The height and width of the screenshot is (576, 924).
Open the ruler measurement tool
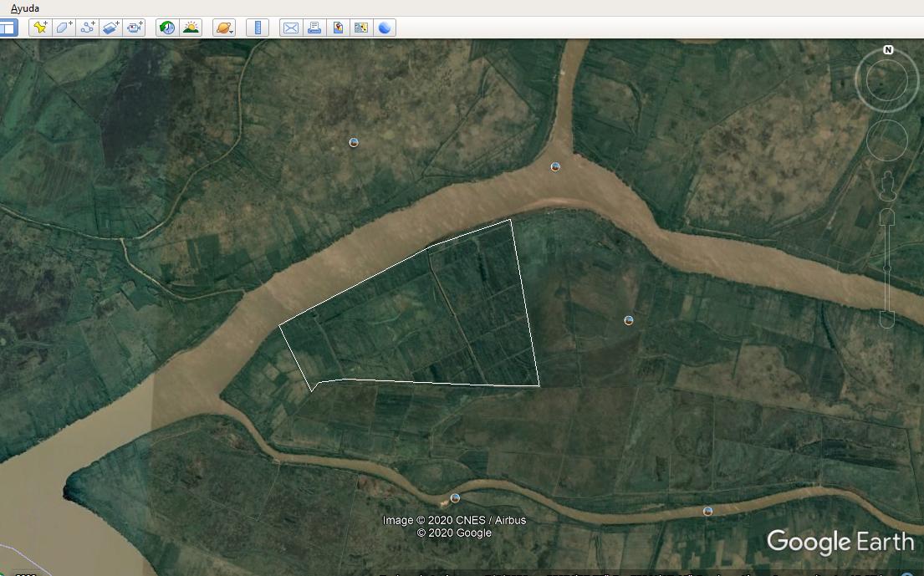coord(258,28)
